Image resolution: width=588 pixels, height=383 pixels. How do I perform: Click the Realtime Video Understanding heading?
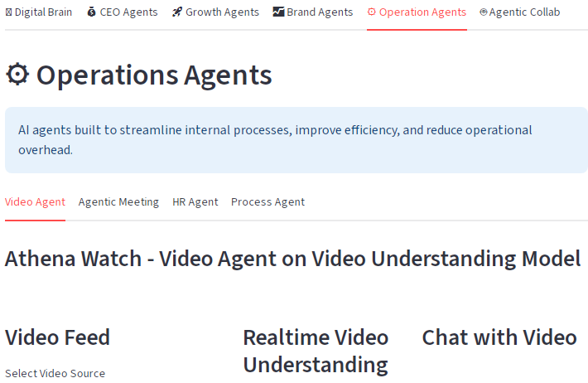tap(316, 351)
